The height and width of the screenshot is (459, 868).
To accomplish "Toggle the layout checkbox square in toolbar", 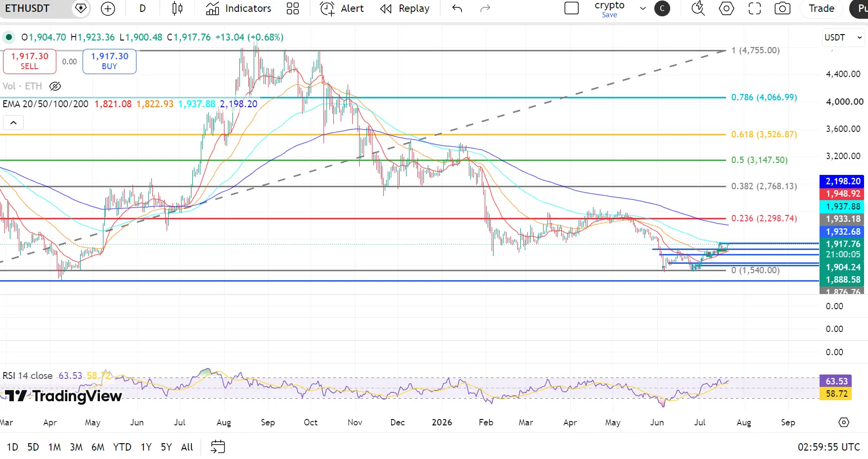I will point(571,8).
